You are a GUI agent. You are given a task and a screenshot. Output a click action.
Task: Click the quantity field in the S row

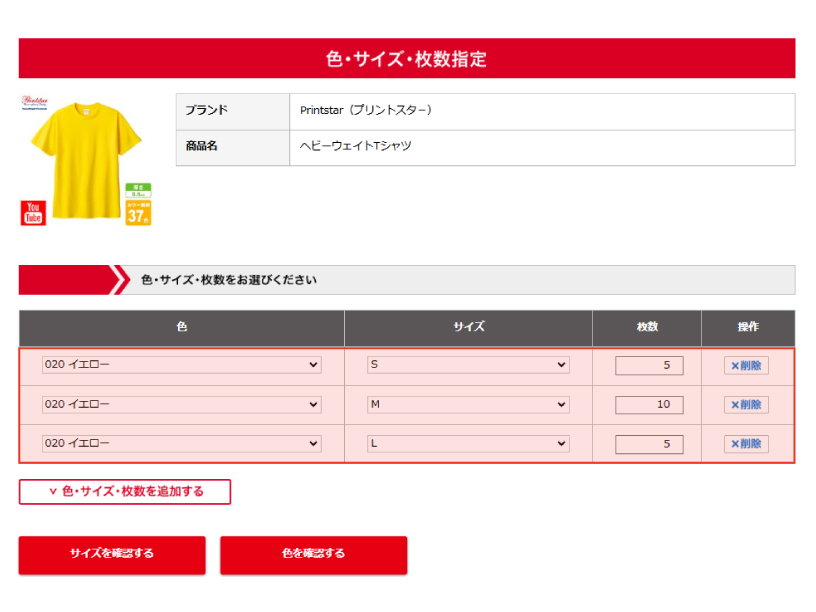pos(649,366)
